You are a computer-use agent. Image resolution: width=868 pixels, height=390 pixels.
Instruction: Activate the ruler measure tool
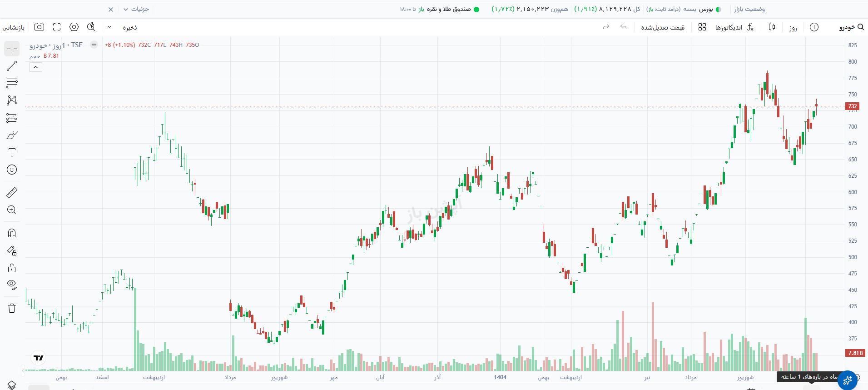click(x=12, y=193)
